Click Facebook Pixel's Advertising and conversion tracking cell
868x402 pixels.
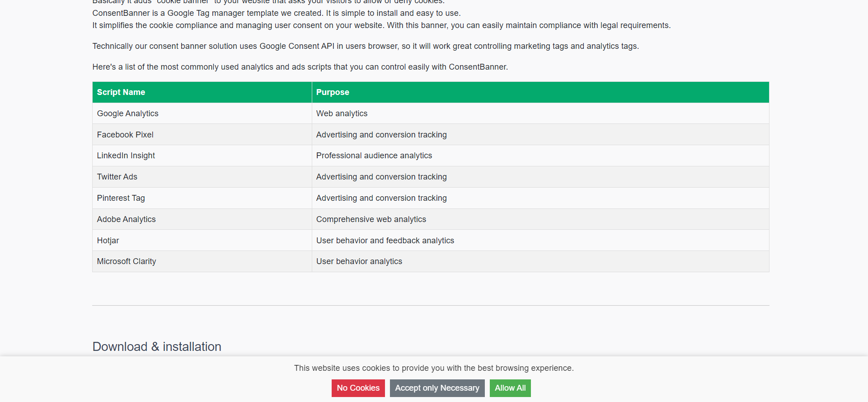pos(540,135)
